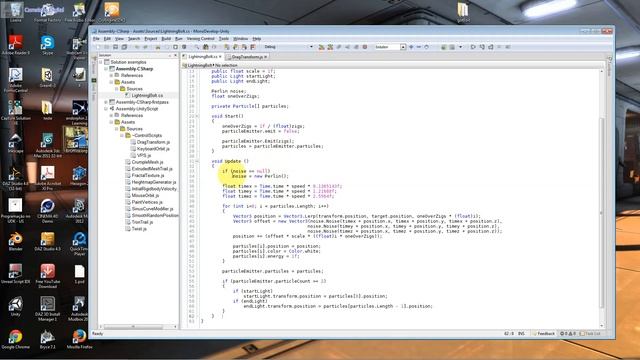This screenshot has height=360, width=640.
Task: Open the Help menu
Action: coord(256,39)
